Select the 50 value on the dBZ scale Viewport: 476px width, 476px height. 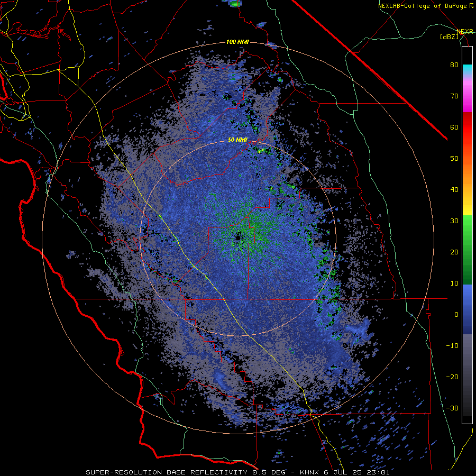[454, 159]
